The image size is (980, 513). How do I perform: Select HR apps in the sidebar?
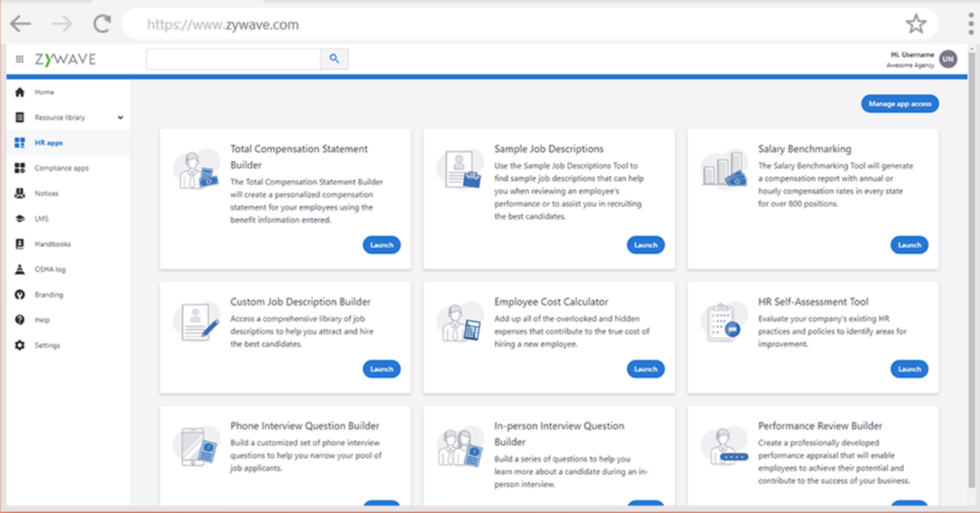(x=47, y=142)
